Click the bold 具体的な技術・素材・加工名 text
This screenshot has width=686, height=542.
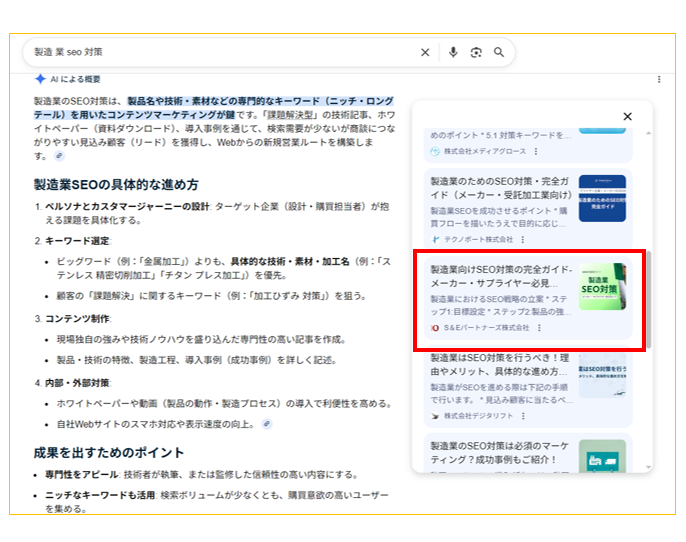(x=290, y=262)
